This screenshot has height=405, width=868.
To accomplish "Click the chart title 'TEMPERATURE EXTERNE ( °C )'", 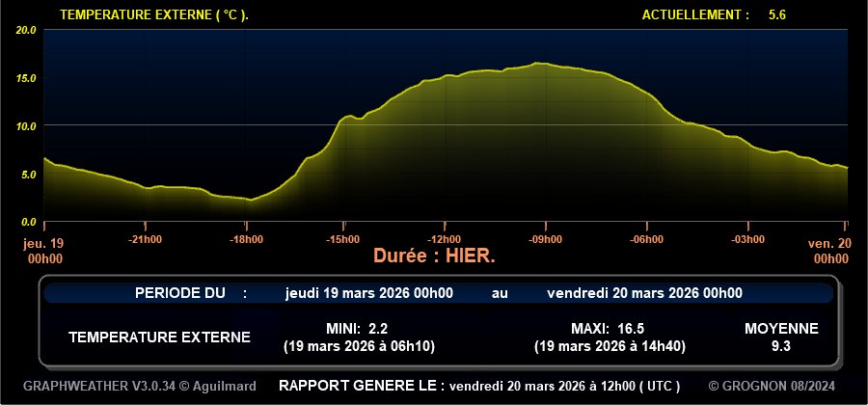I will tap(154, 15).
